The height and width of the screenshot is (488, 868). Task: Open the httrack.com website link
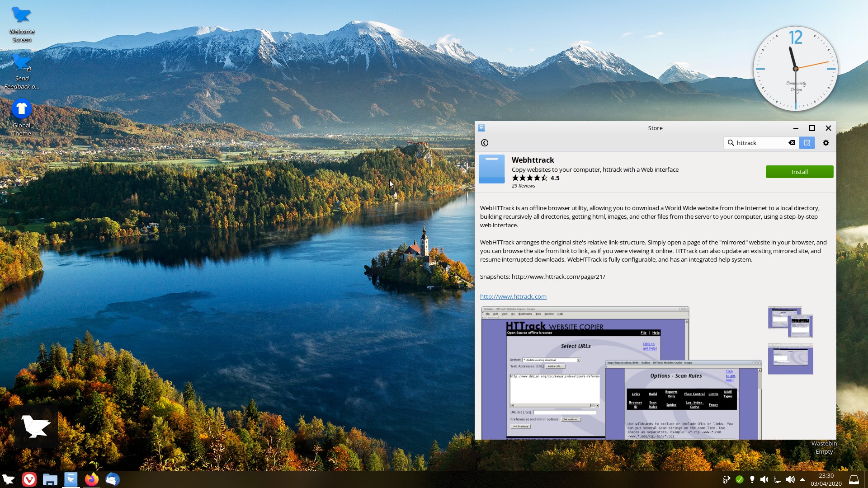pos(513,296)
